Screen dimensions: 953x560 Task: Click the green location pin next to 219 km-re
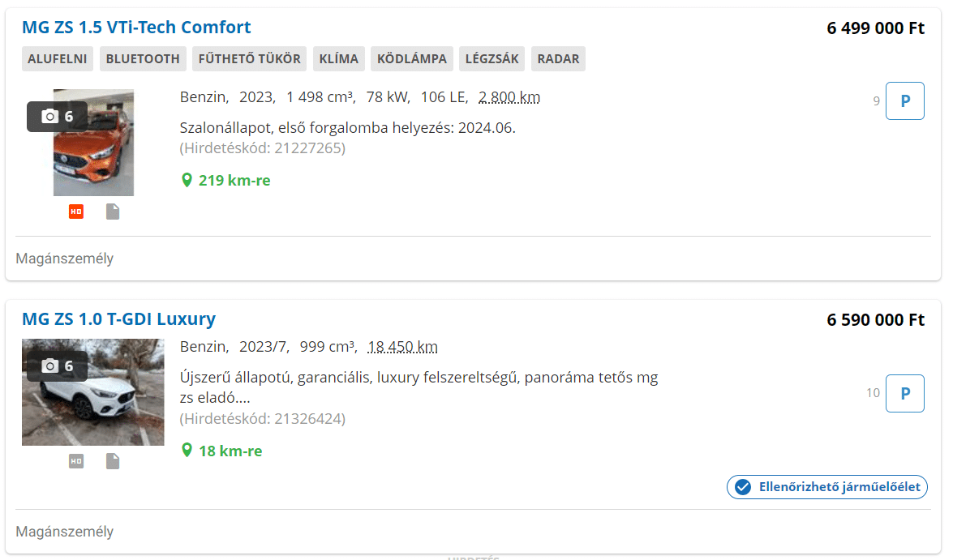pyautogui.click(x=187, y=180)
